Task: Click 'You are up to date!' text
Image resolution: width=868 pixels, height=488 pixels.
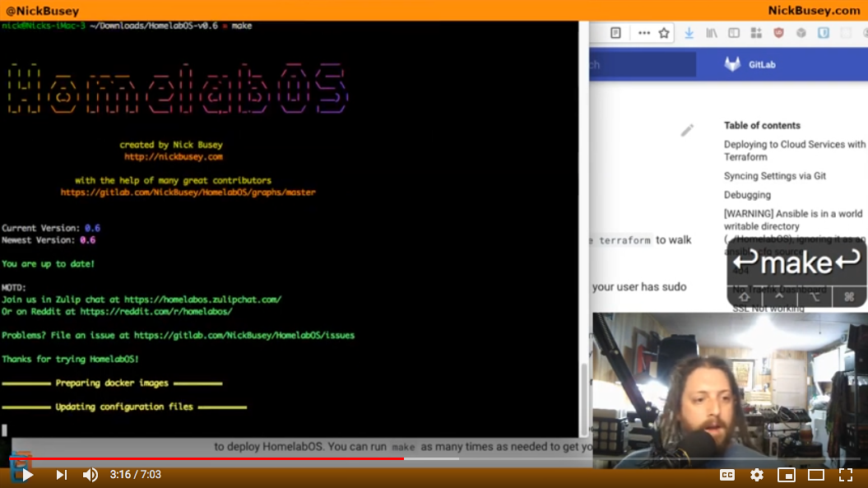Action: (49, 264)
